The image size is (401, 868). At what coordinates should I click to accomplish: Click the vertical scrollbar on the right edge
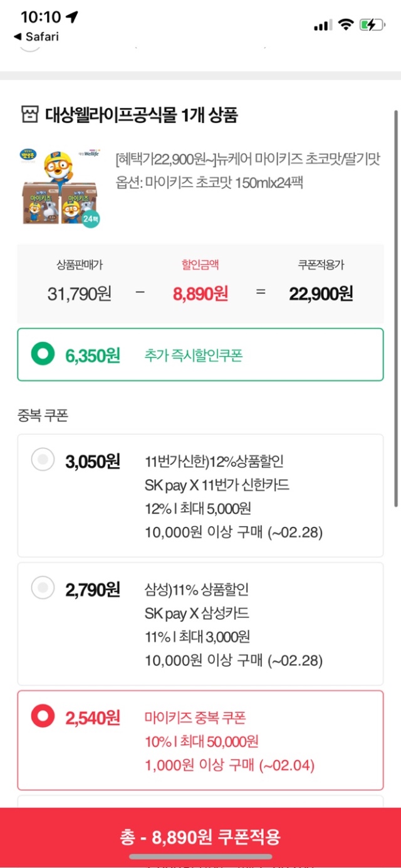pyautogui.click(x=396, y=307)
